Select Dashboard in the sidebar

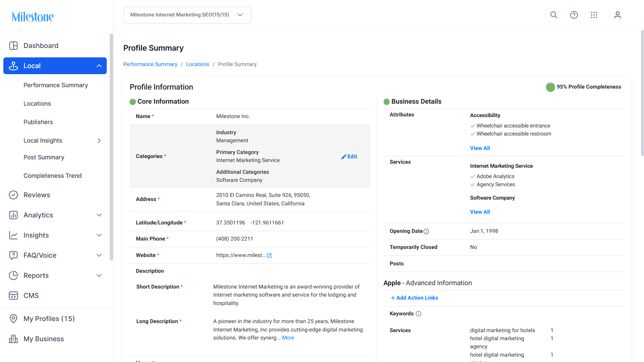click(41, 46)
